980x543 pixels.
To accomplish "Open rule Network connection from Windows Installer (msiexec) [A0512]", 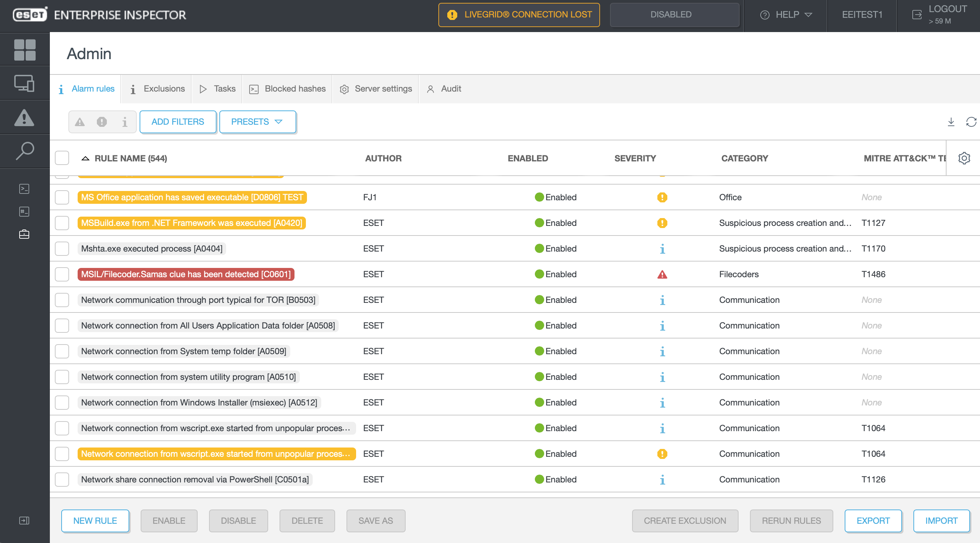I will click(x=199, y=403).
